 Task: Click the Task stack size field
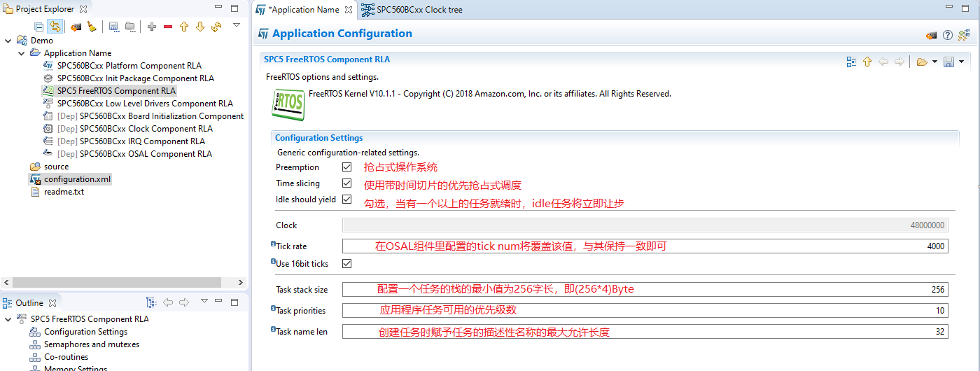coord(645,290)
